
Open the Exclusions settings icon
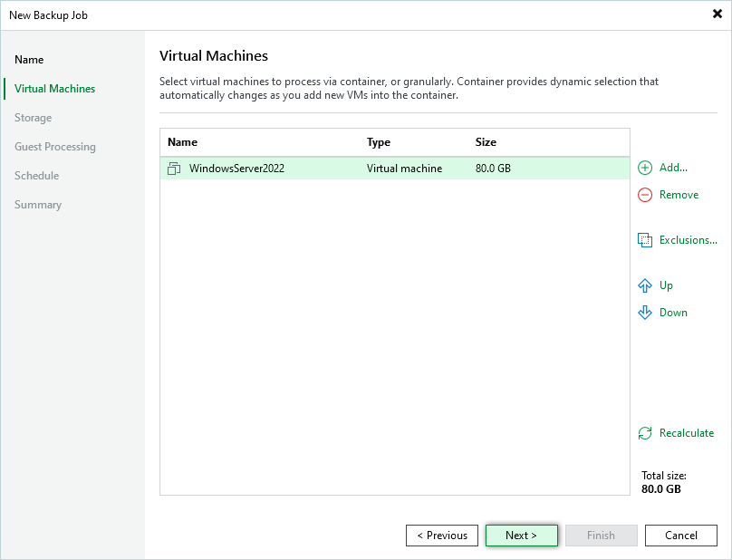click(645, 240)
